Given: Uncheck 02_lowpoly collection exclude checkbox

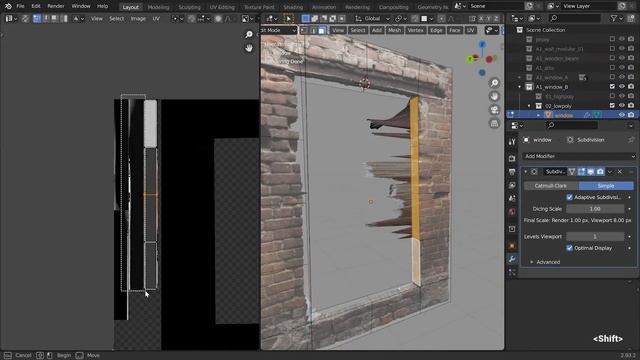Looking at the screenshot, I should coord(612,106).
